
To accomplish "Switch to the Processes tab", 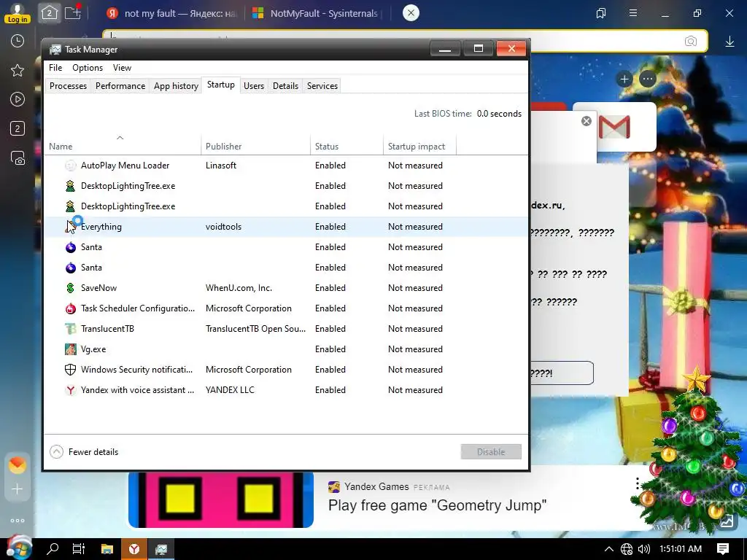I will [x=68, y=86].
